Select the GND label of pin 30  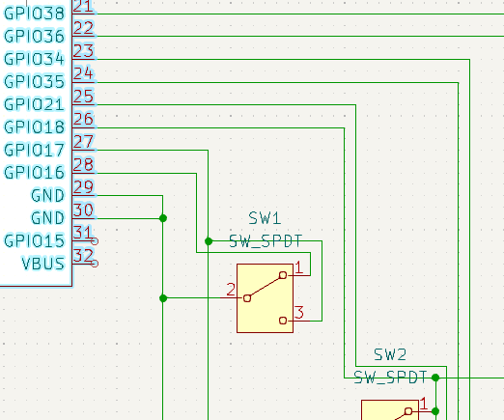[x=47, y=218]
